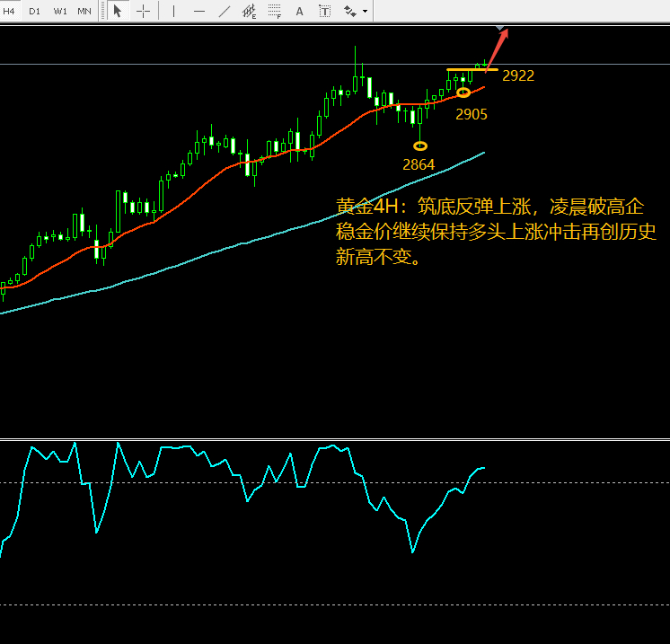Select the Fibonacci retracement tool
Screen dimensions: 670x644
(x=274, y=11)
